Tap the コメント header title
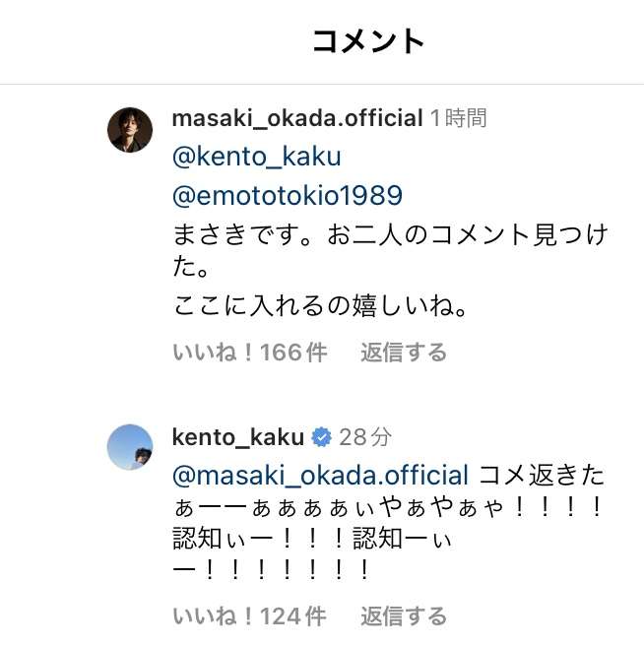 point(368,41)
